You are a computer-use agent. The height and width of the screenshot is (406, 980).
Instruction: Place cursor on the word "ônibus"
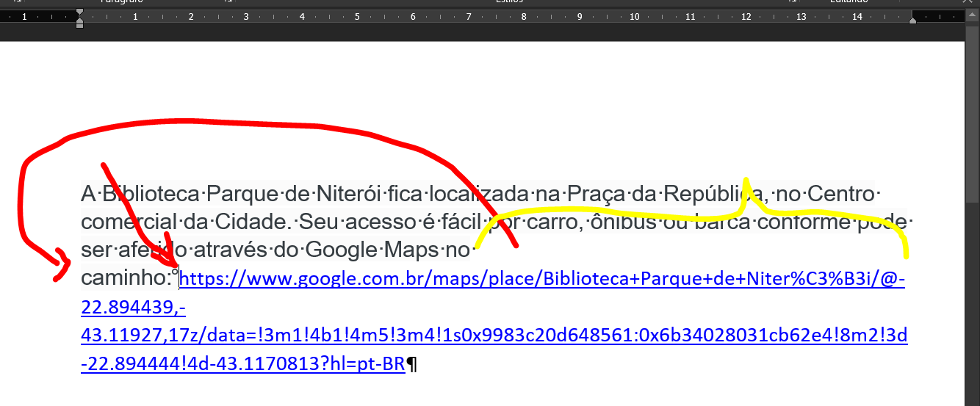point(624,222)
